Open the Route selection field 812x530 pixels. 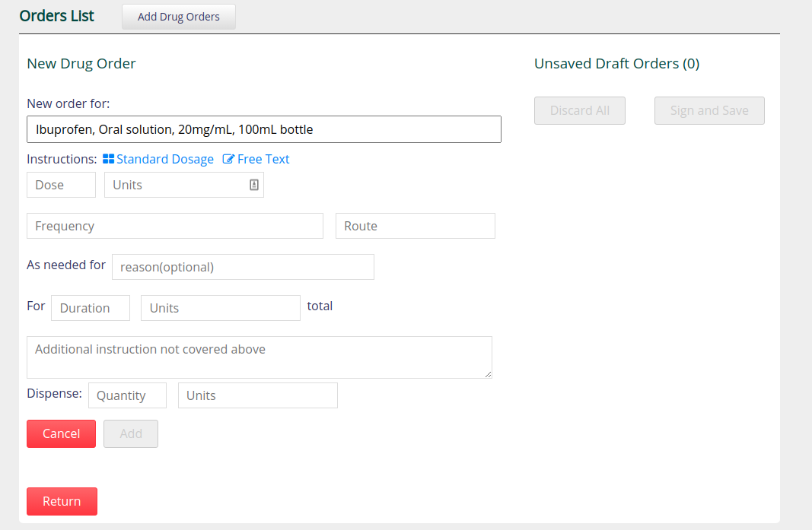coord(416,226)
